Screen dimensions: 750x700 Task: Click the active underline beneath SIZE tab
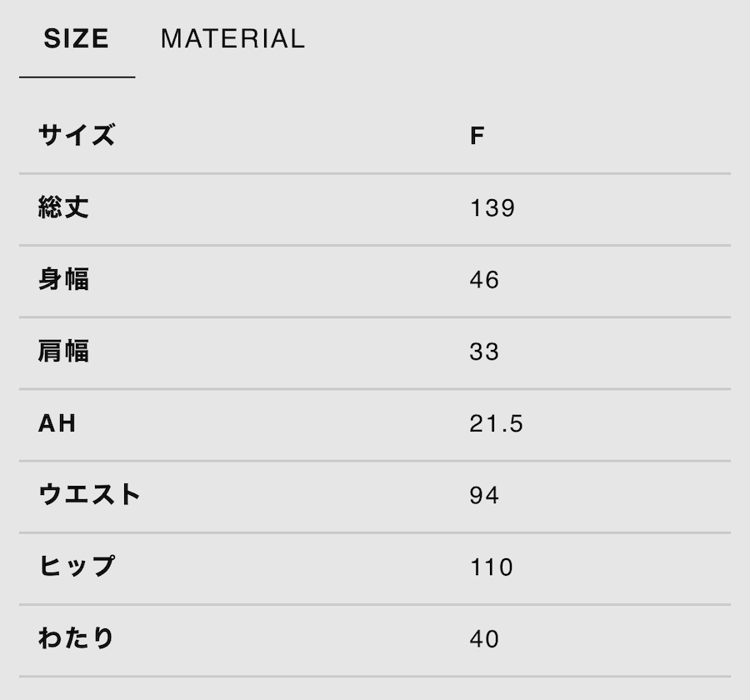[x=77, y=77]
